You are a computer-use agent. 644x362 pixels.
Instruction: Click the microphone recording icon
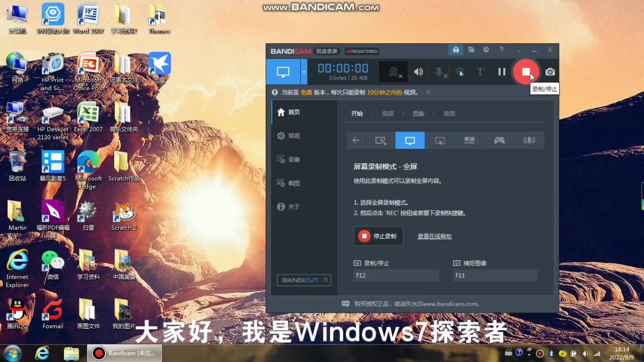[x=438, y=72]
